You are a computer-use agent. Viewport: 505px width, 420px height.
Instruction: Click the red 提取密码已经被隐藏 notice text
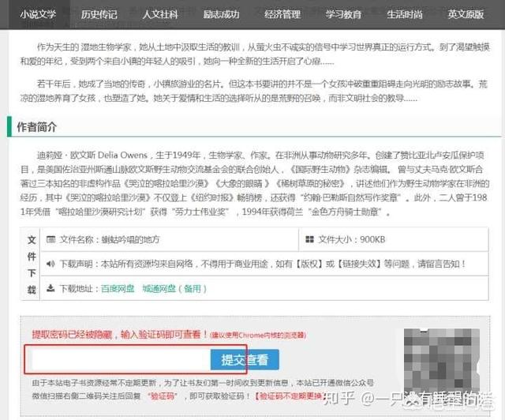pyautogui.click(x=120, y=334)
